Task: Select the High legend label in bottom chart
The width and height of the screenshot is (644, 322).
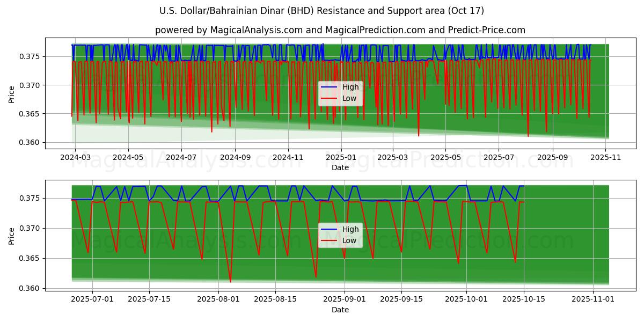Action: [350, 230]
